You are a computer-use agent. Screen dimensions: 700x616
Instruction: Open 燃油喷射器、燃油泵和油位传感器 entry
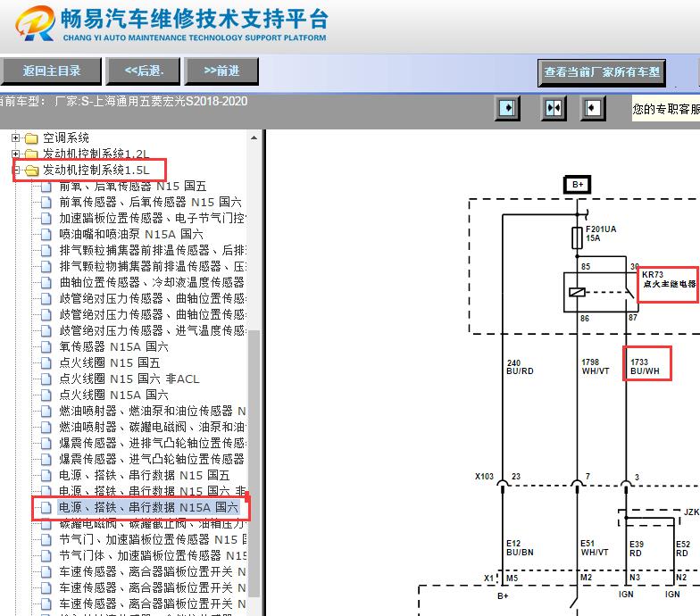[152, 411]
